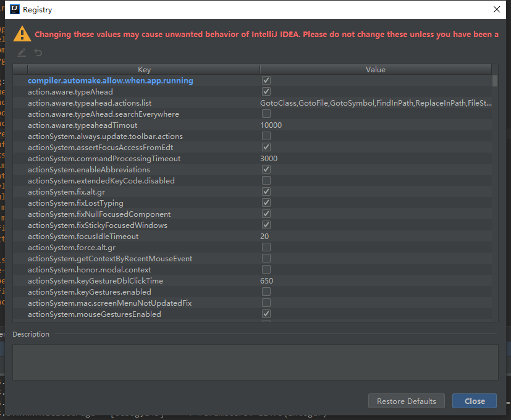Select the action.aware.typeahead.actions.list key
The height and width of the screenshot is (420, 511).
click(90, 103)
